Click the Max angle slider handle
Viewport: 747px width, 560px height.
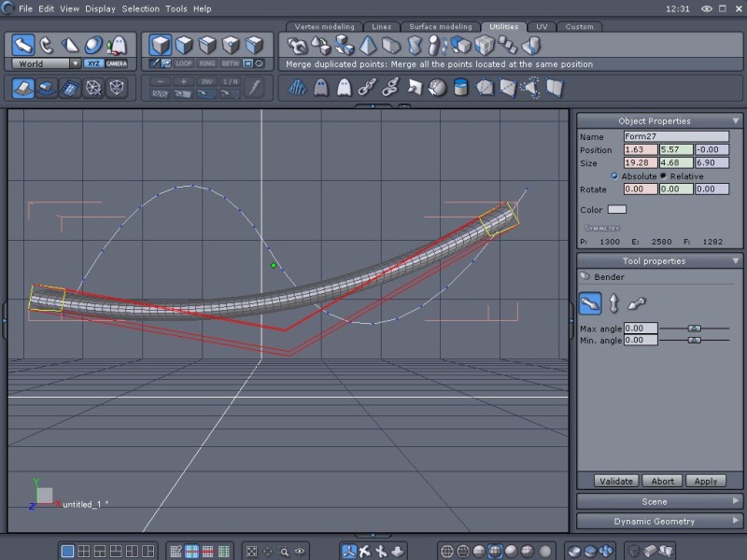695,329
